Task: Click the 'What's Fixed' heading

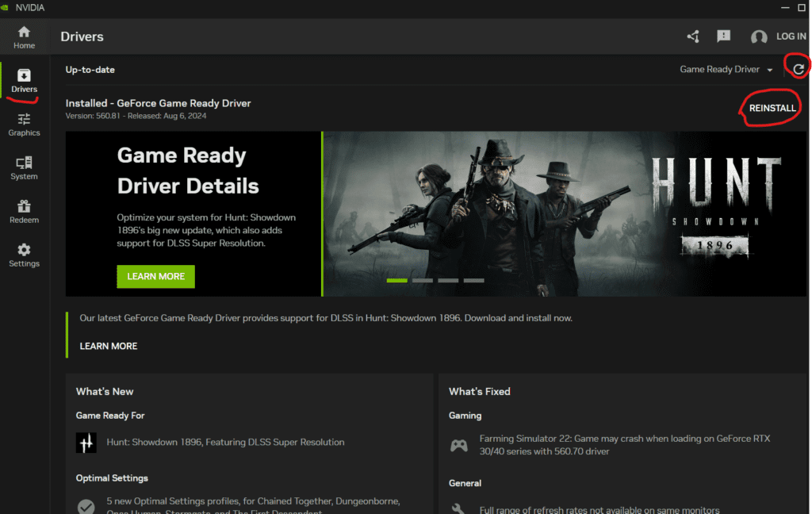Action: pyautogui.click(x=480, y=392)
